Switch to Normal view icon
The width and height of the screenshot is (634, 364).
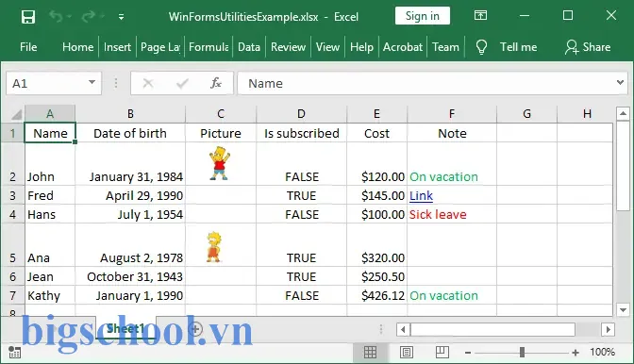pos(370,353)
